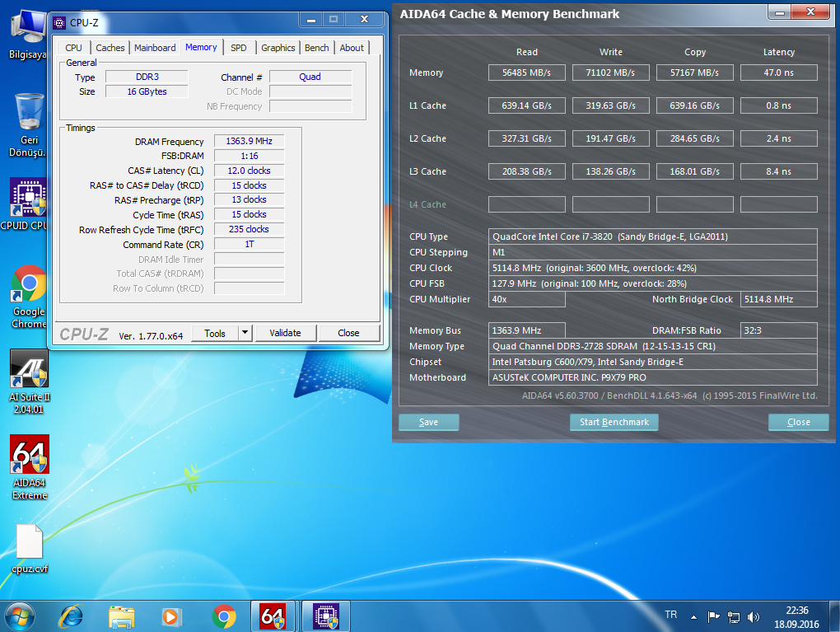Click Save in AIDA64 benchmark
The width and height of the screenshot is (840, 632).
(x=428, y=422)
